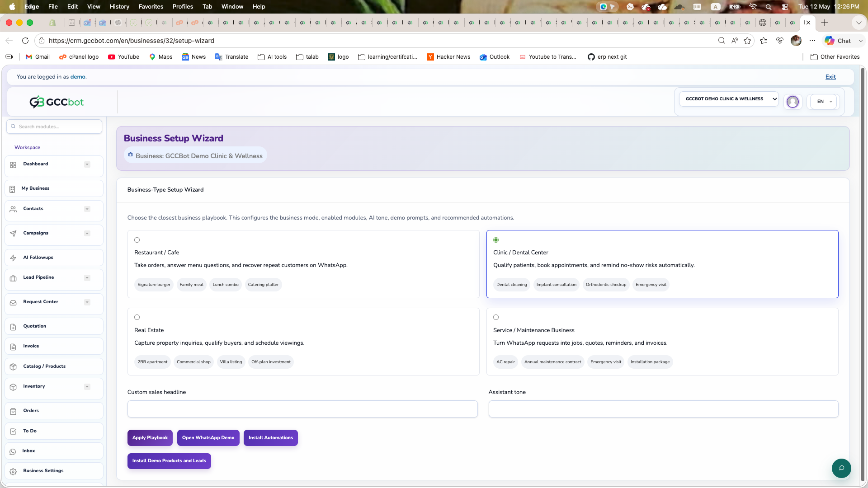This screenshot has width=868, height=488.
Task: Open the Profiles menu in menu bar
Action: 183,6
